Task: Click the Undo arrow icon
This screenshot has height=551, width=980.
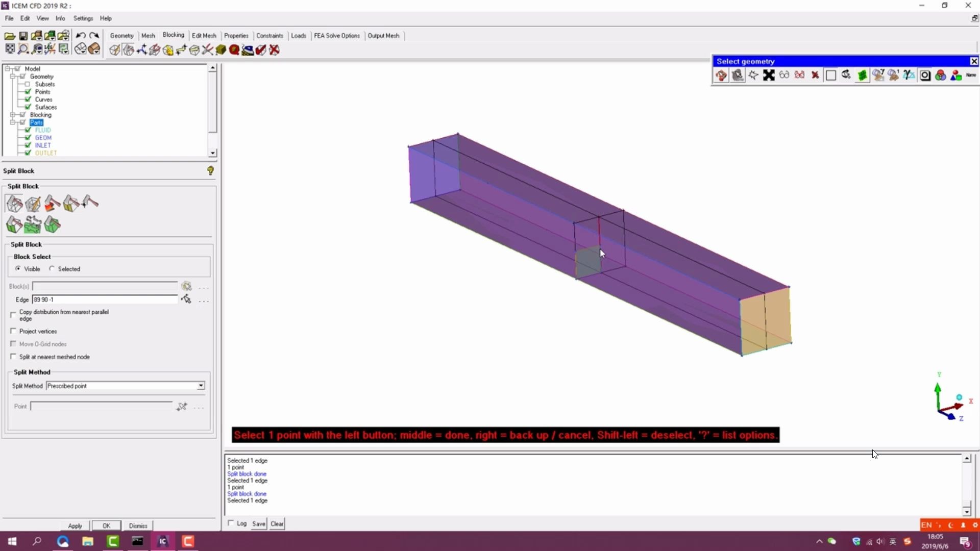Action: pyautogui.click(x=81, y=36)
